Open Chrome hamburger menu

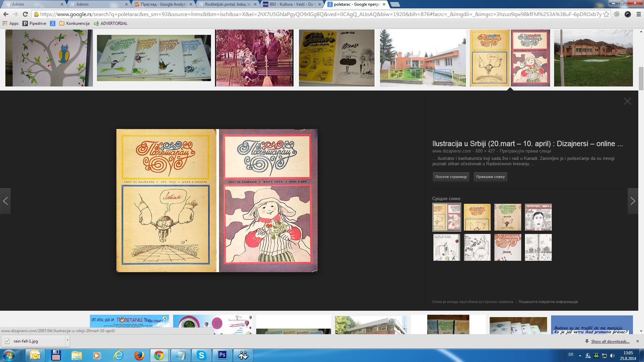pyautogui.click(x=639, y=14)
